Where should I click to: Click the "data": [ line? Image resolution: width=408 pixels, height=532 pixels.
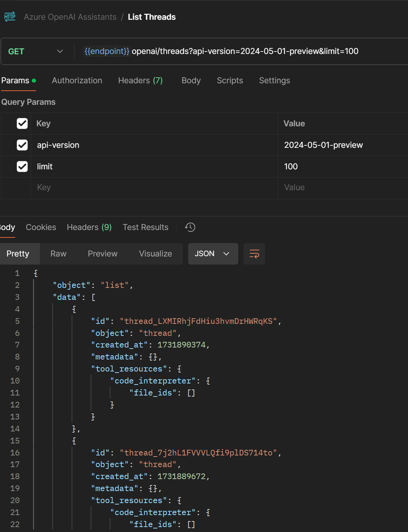pyautogui.click(x=74, y=297)
